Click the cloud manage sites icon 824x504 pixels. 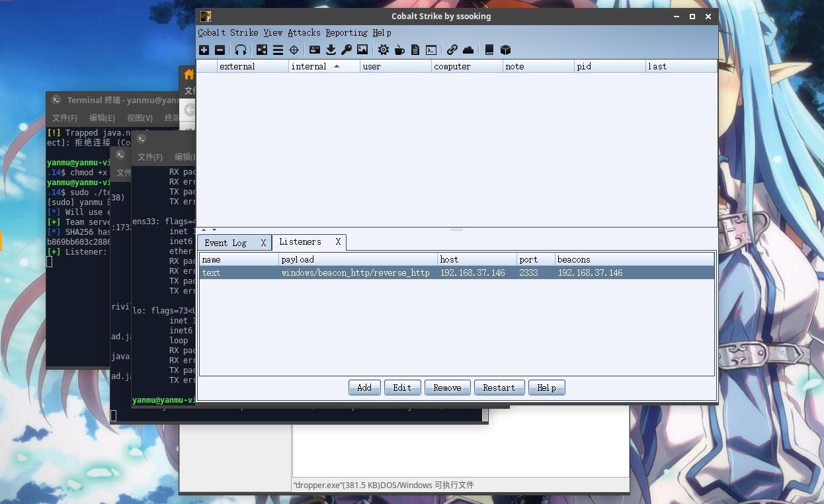[468, 50]
